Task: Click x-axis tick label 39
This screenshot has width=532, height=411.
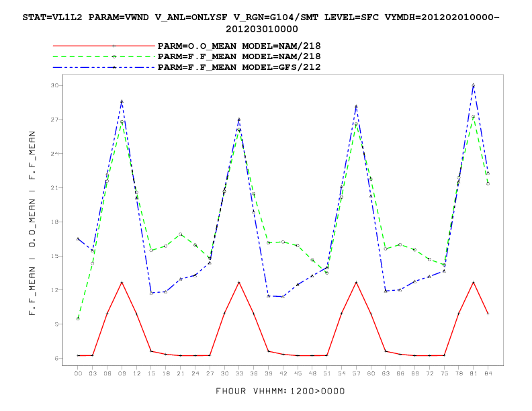Action: tap(269, 373)
